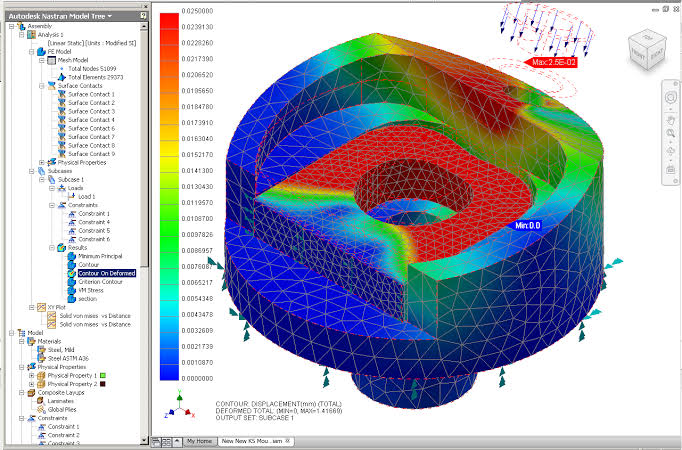Select Surface Contact 4 in tree
The width and height of the screenshot is (682, 450).
tap(91, 120)
